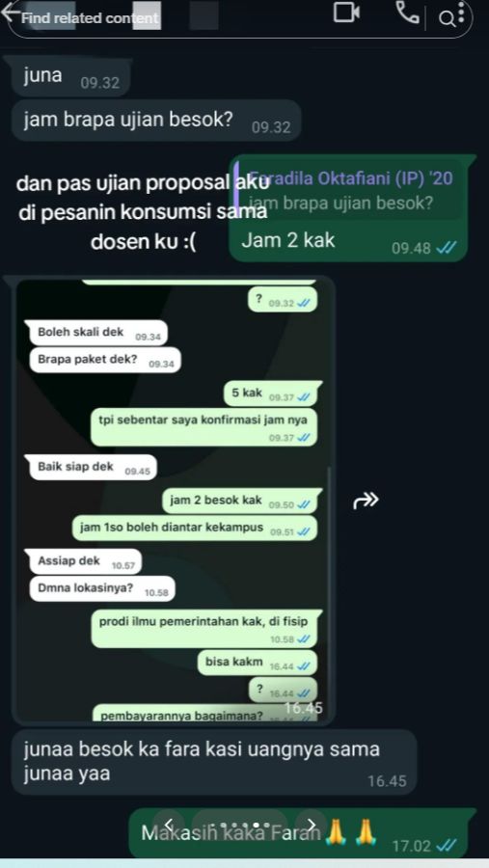The width and height of the screenshot is (489, 868).
Task: Open the three-dot options menu
Action: pyautogui.click(x=461, y=13)
